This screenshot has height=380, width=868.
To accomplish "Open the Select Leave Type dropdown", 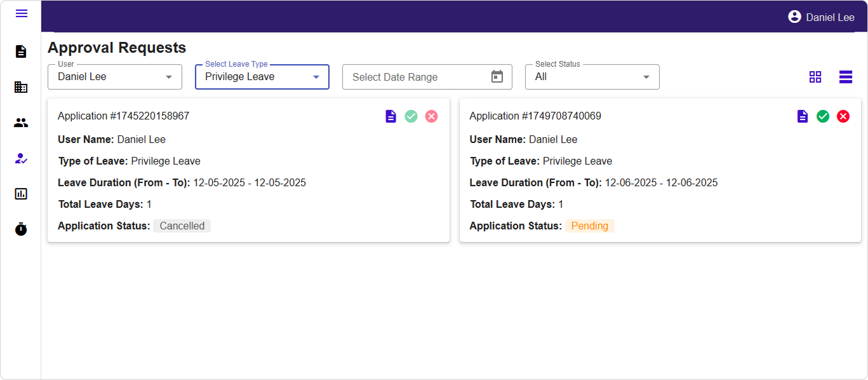I will (262, 77).
